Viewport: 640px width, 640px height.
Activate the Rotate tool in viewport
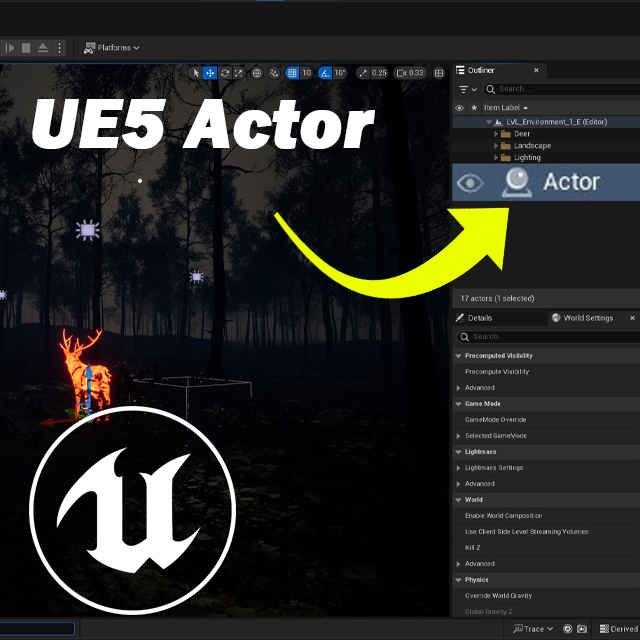point(225,73)
